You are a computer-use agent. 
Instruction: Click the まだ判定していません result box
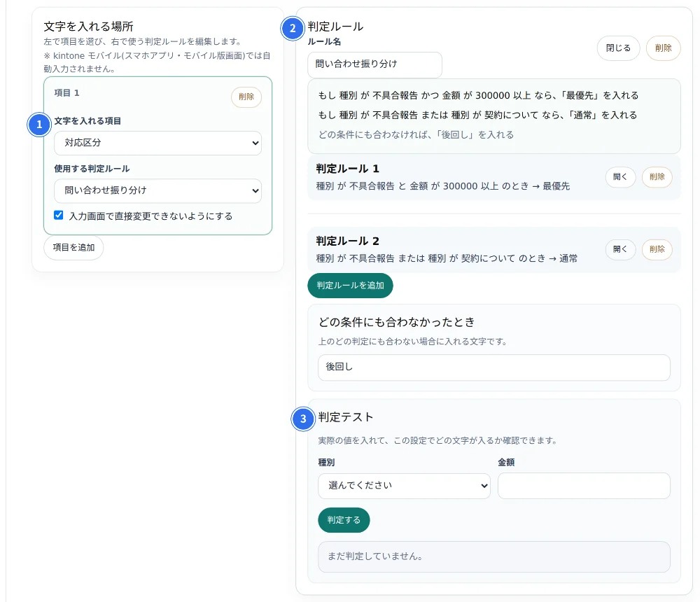[x=493, y=556]
